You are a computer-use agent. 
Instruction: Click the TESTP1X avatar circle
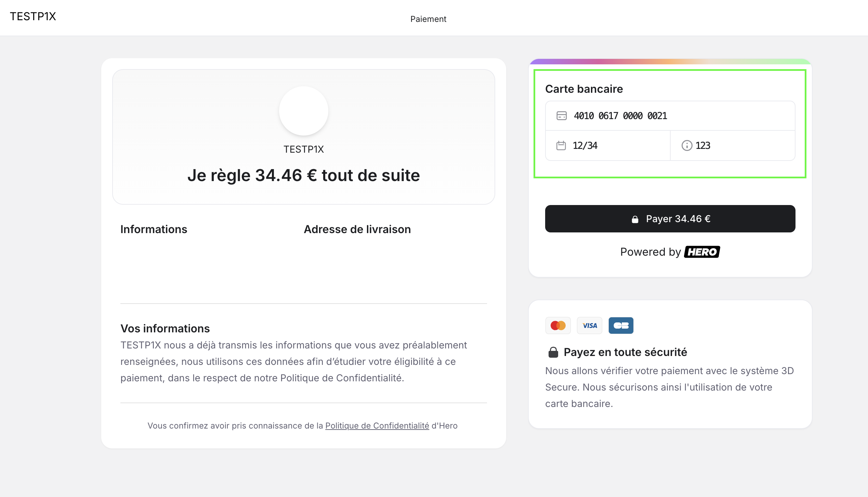303,111
